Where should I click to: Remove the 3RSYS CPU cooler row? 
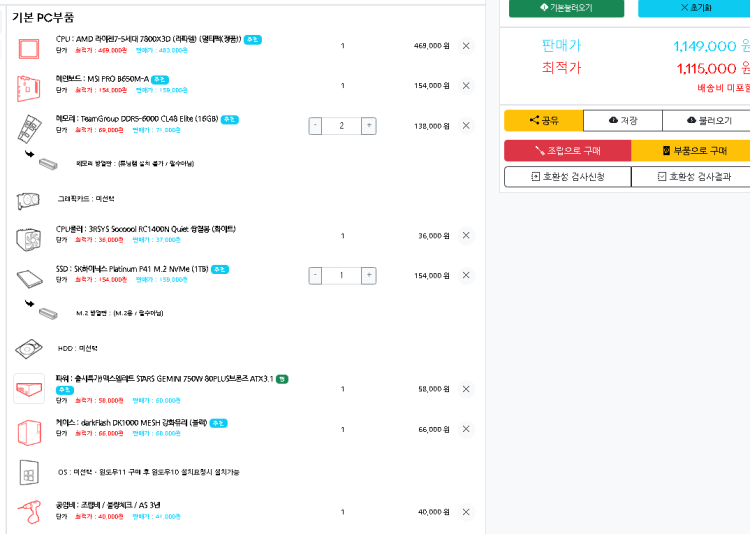point(466,235)
